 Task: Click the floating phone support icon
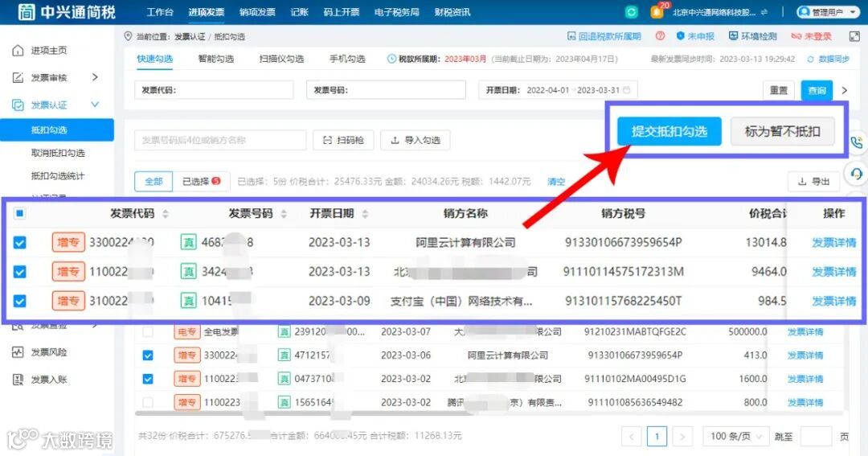[857, 142]
